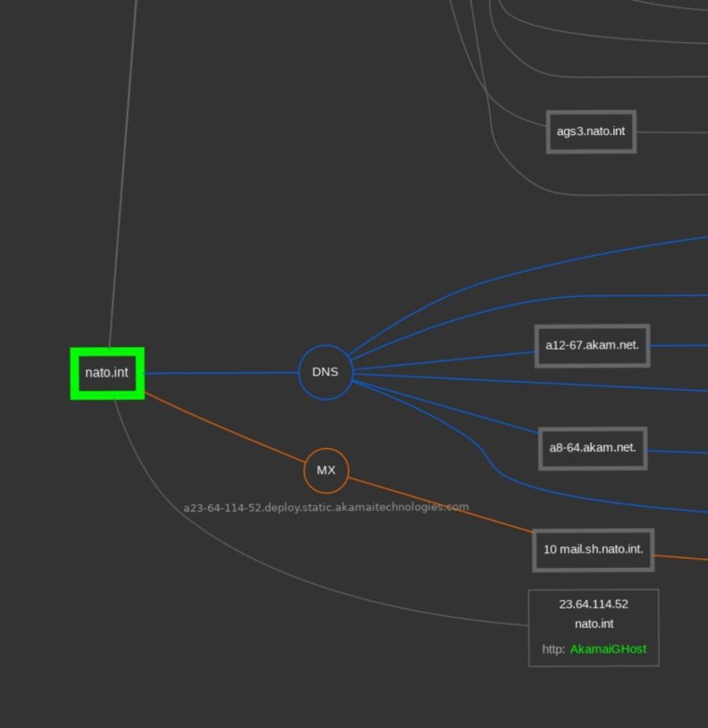708x728 pixels.
Task: Select the a8-64.akam.net. node
Action: pyautogui.click(x=593, y=448)
